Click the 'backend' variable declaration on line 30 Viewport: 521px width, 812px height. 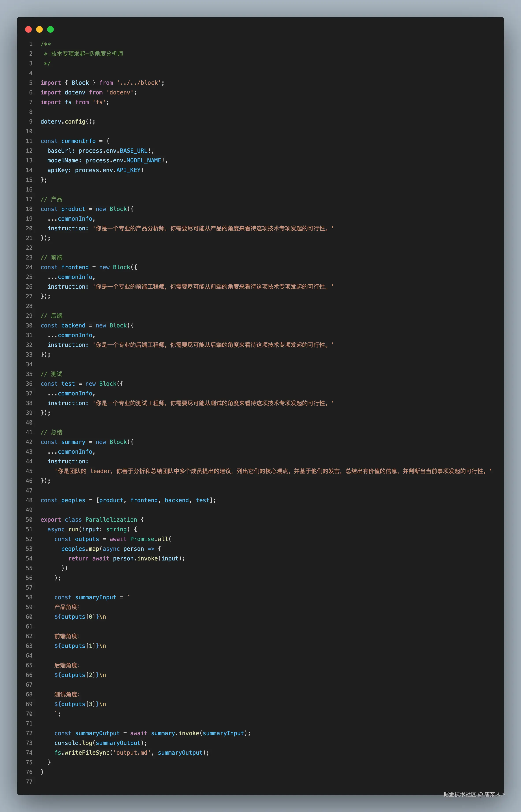73,325
